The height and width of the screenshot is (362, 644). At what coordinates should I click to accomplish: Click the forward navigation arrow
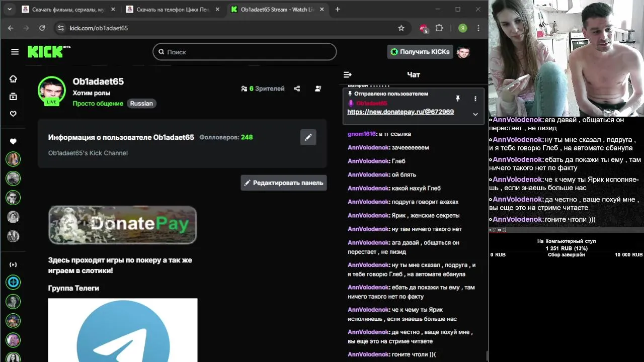(x=26, y=28)
